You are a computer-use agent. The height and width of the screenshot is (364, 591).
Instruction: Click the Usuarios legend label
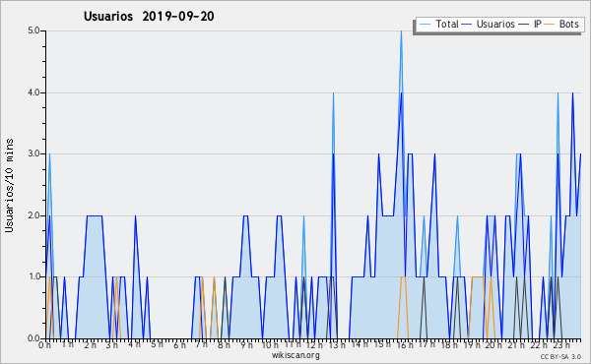(495, 24)
